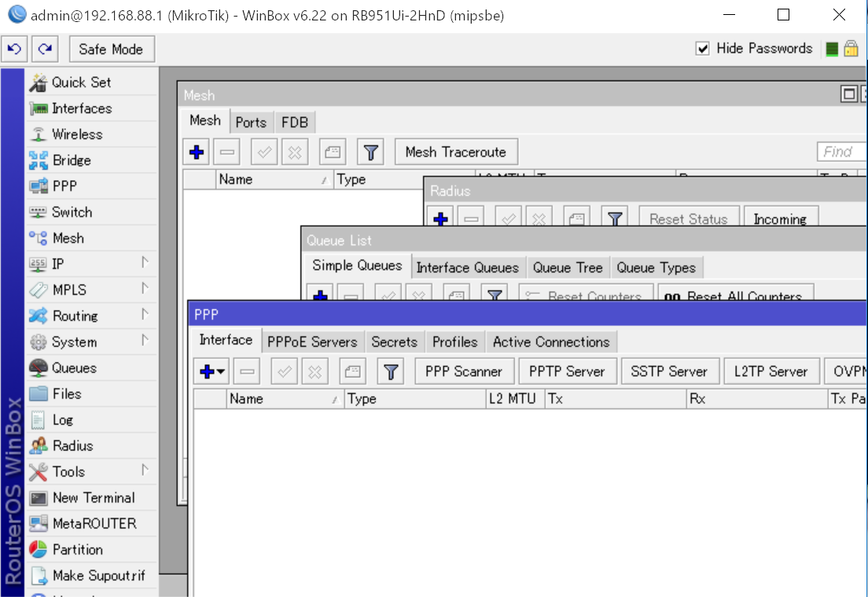
Task: Switch to Active Connections tab
Action: click(x=552, y=342)
